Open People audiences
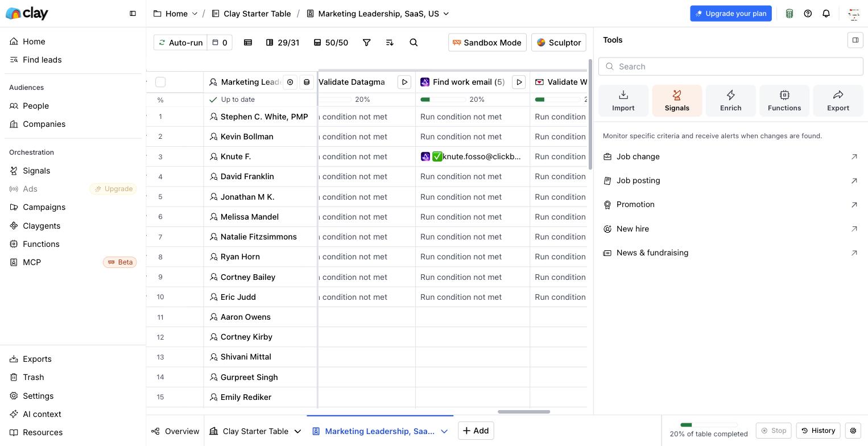 [x=73, y=106]
